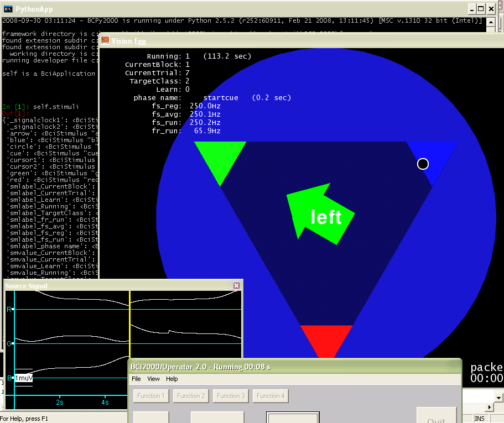Close the Source Signal window
504x423 pixels.
point(236,285)
